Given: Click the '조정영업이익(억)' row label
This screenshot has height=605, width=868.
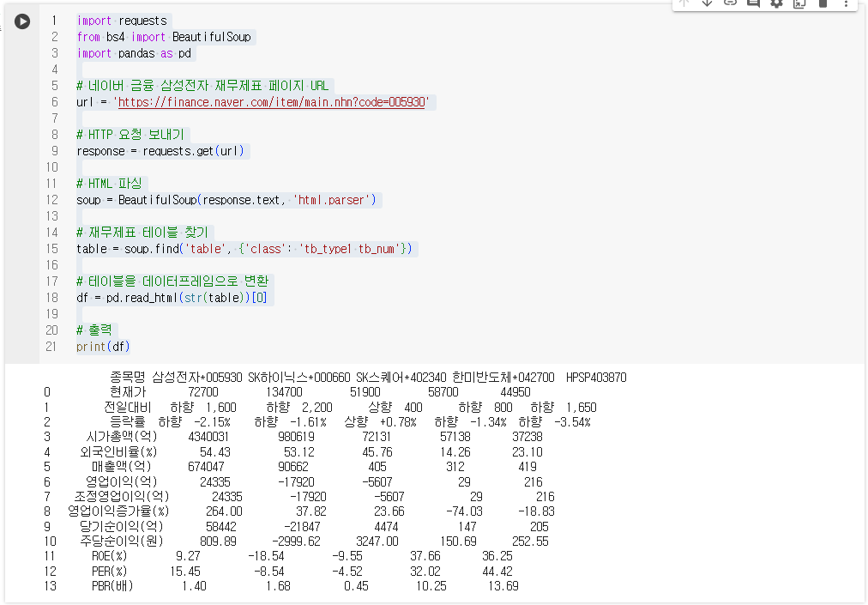Looking at the screenshot, I should coord(121,497).
